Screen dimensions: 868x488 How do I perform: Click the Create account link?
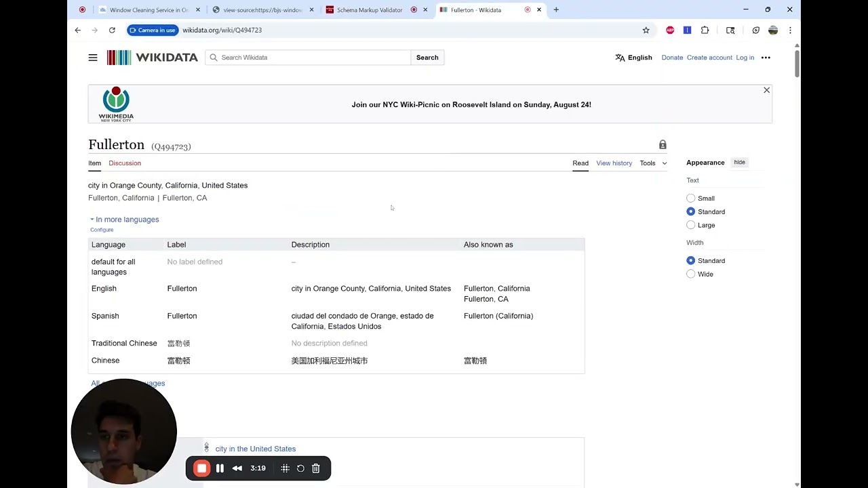[709, 58]
